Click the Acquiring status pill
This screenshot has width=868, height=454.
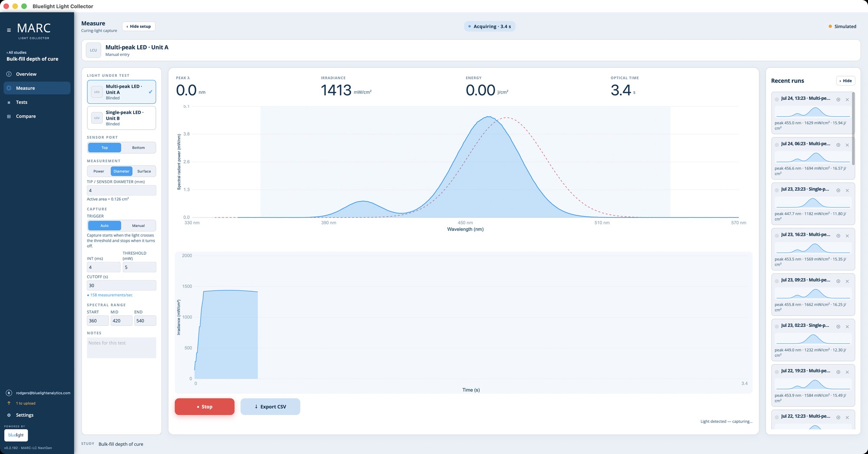[x=490, y=26]
